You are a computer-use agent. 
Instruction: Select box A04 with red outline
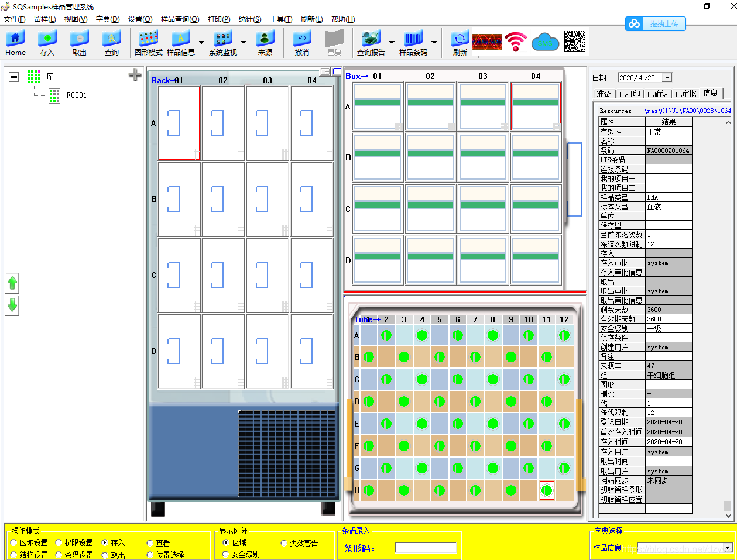(536, 106)
